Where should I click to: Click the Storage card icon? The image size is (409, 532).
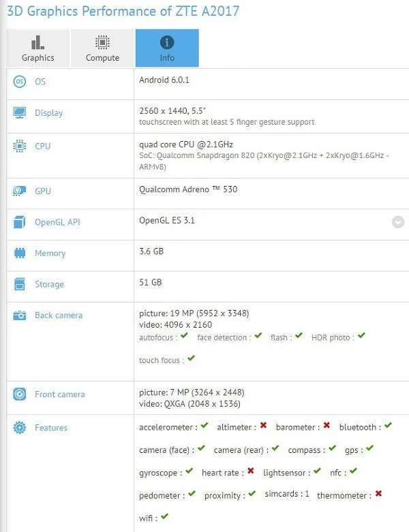[x=19, y=284]
